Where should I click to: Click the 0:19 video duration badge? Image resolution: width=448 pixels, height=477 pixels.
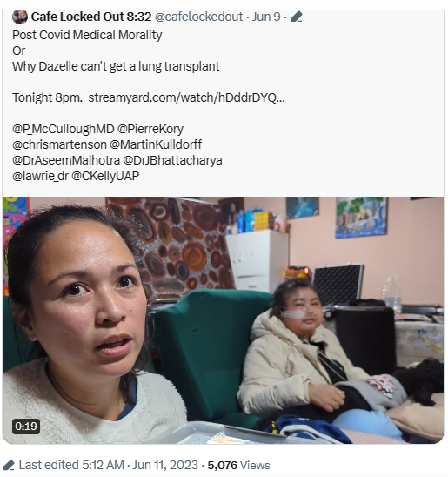click(x=26, y=427)
